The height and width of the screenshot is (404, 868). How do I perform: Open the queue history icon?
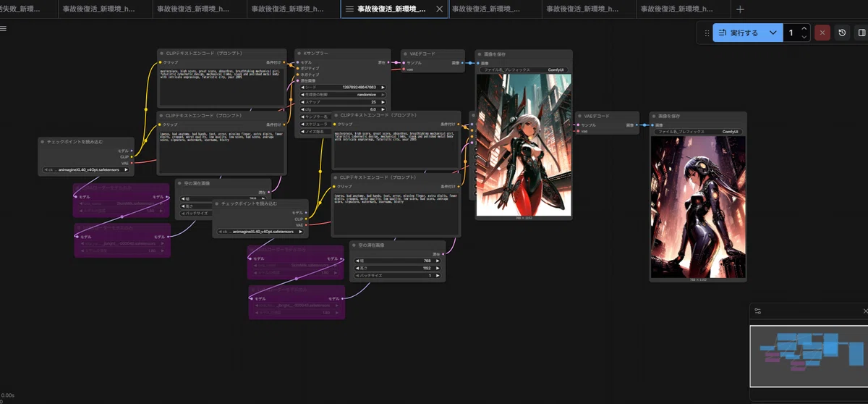[x=842, y=33]
